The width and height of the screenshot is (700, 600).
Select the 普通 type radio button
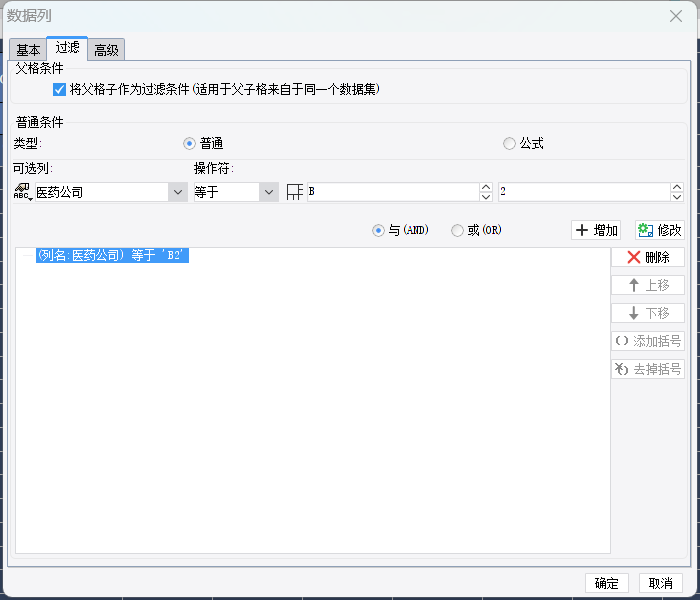[189, 143]
